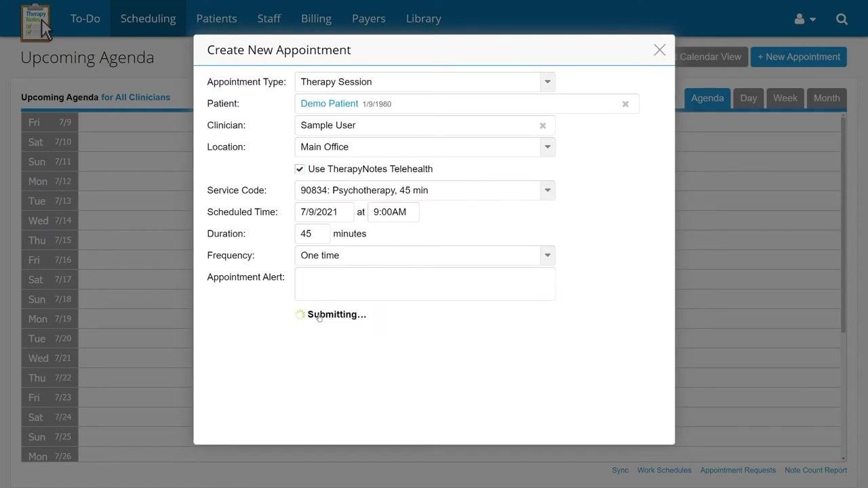This screenshot has height=488, width=868.
Task: Click the search magnifier icon
Action: (x=842, y=19)
